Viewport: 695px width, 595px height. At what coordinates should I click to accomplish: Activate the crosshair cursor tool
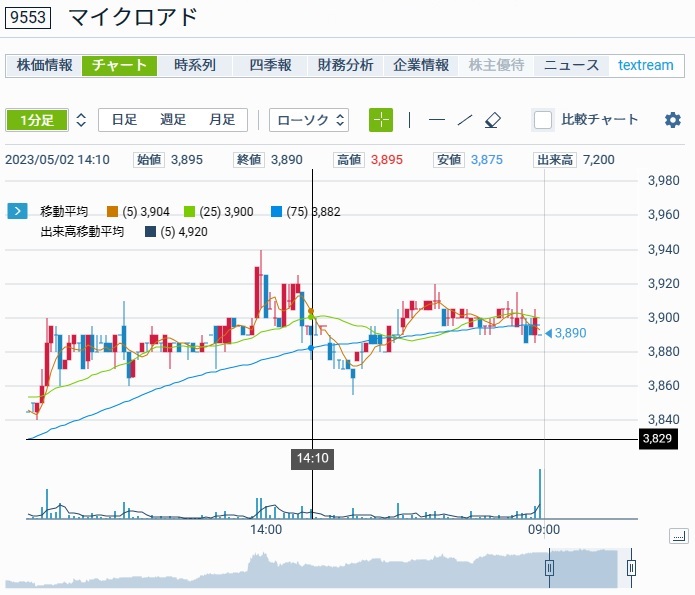click(381, 120)
